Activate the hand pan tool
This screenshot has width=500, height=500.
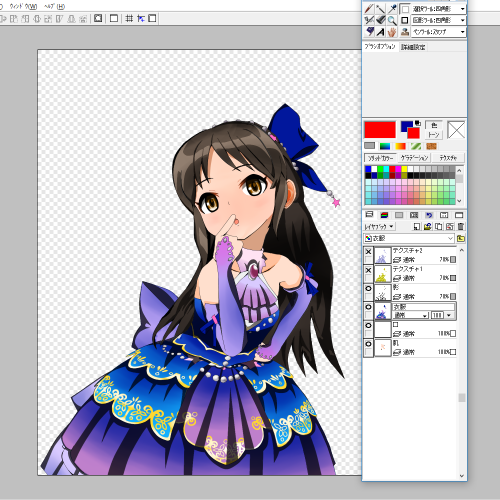[x=392, y=32]
